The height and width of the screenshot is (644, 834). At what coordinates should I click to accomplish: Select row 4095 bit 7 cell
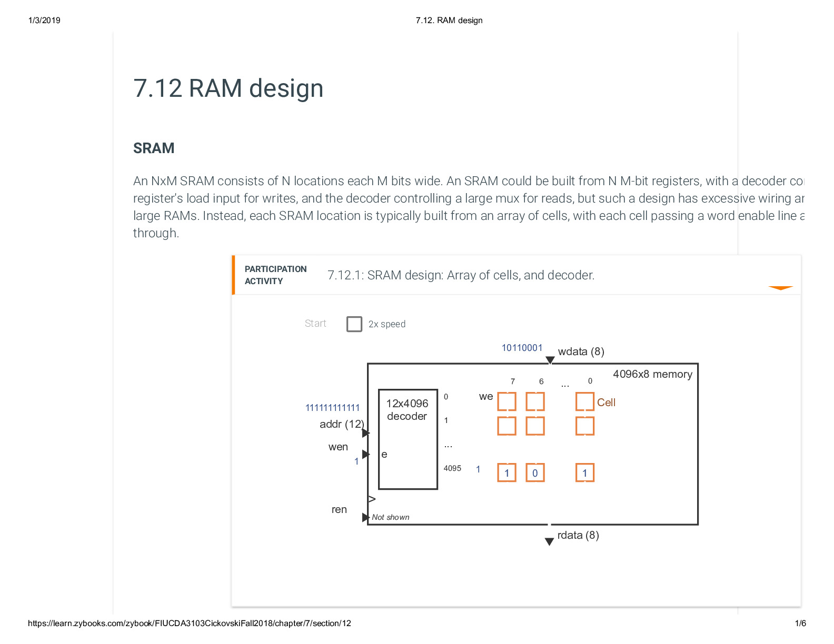pos(507,472)
